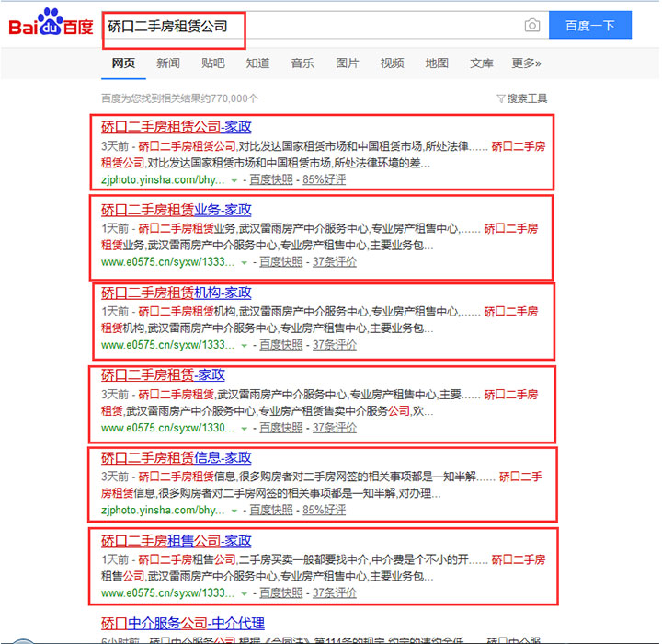The width and height of the screenshot is (662, 644).
Task: Switch to the 图片 tab
Action: point(347,63)
